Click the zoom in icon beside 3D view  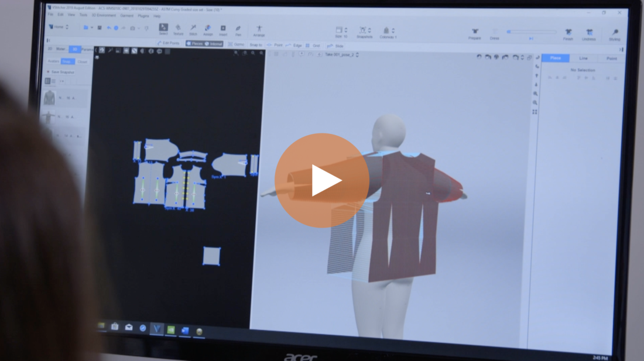(x=535, y=94)
